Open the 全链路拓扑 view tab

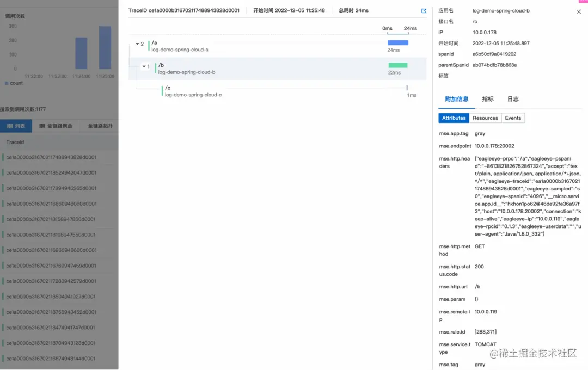coord(100,126)
